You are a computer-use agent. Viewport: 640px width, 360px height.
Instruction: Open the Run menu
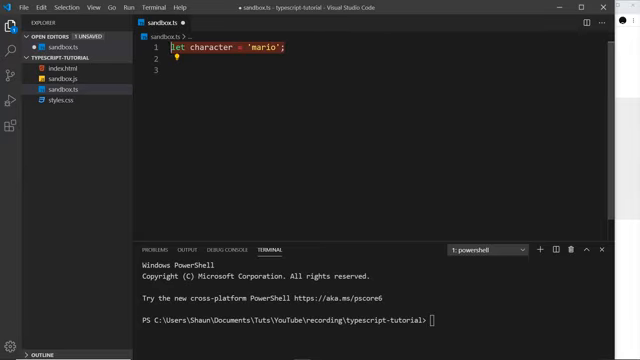click(129, 7)
